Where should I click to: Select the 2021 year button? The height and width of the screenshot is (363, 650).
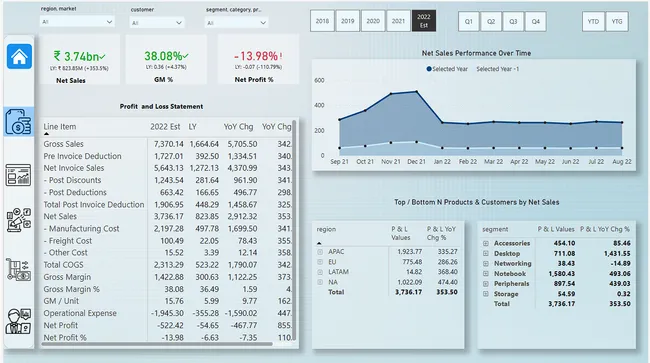click(x=398, y=21)
